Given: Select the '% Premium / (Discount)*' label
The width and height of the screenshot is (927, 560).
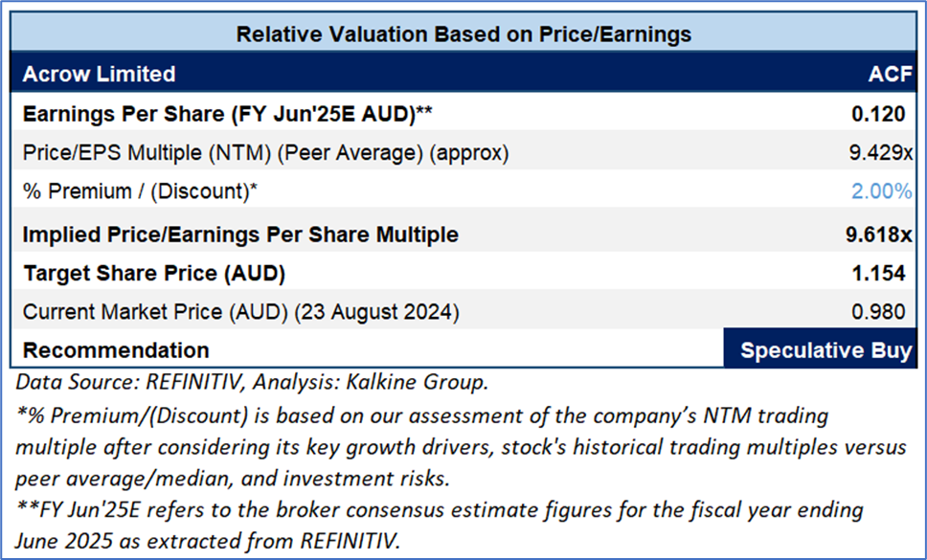Looking at the screenshot, I should coord(140,191).
